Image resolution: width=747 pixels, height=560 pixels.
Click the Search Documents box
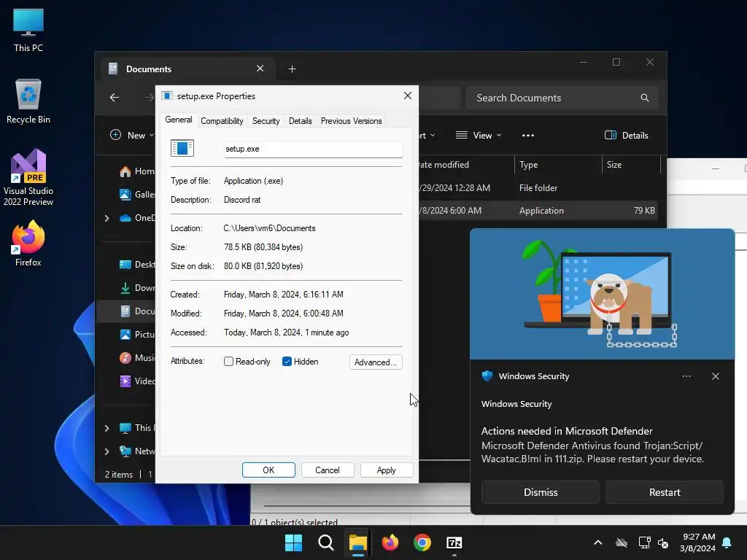pyautogui.click(x=562, y=98)
